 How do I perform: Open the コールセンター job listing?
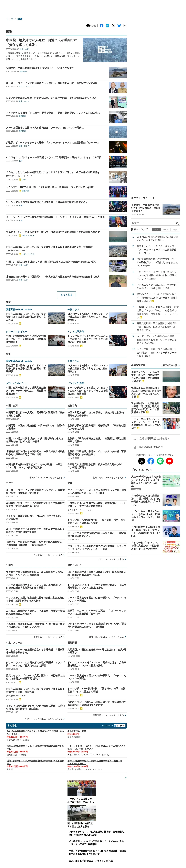96,747
